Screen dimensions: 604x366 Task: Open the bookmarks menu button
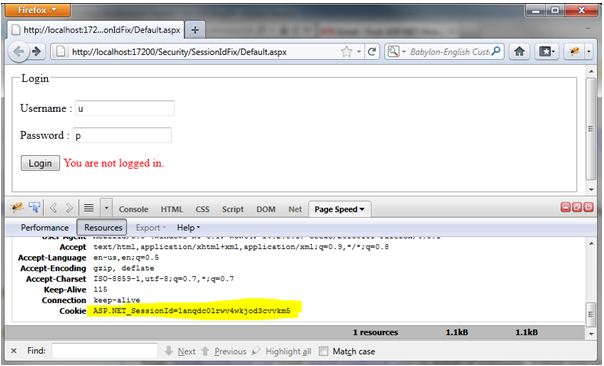point(547,51)
